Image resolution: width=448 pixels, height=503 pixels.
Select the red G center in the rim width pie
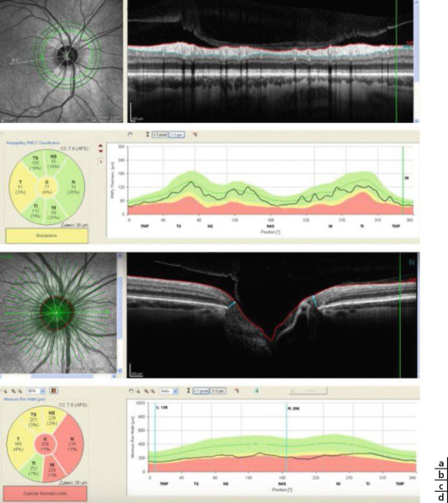[45, 445]
